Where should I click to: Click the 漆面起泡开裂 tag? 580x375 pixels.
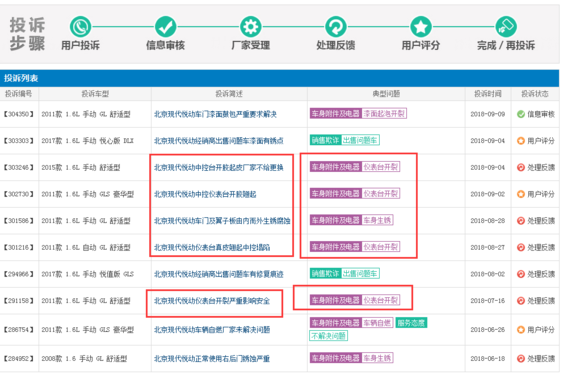pos(384,114)
